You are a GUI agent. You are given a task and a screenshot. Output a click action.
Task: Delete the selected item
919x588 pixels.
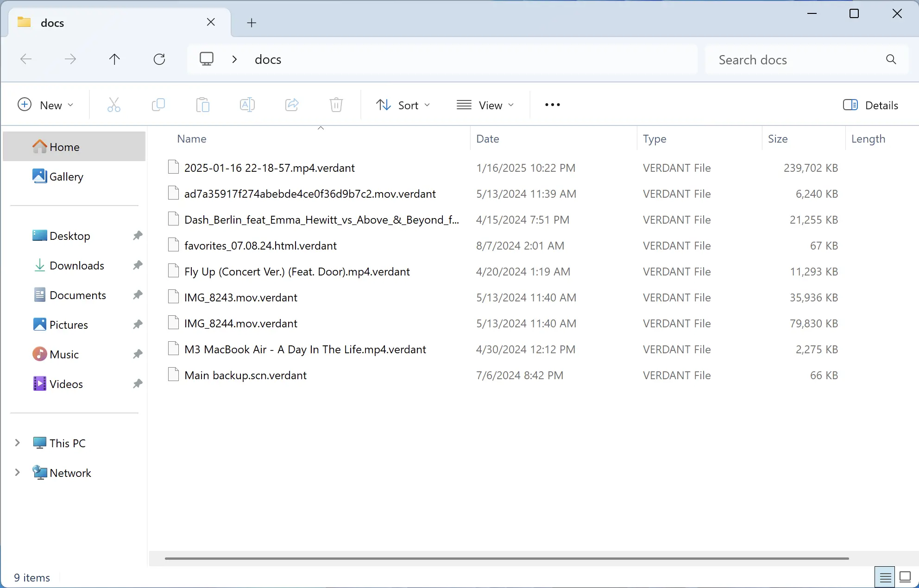point(336,105)
